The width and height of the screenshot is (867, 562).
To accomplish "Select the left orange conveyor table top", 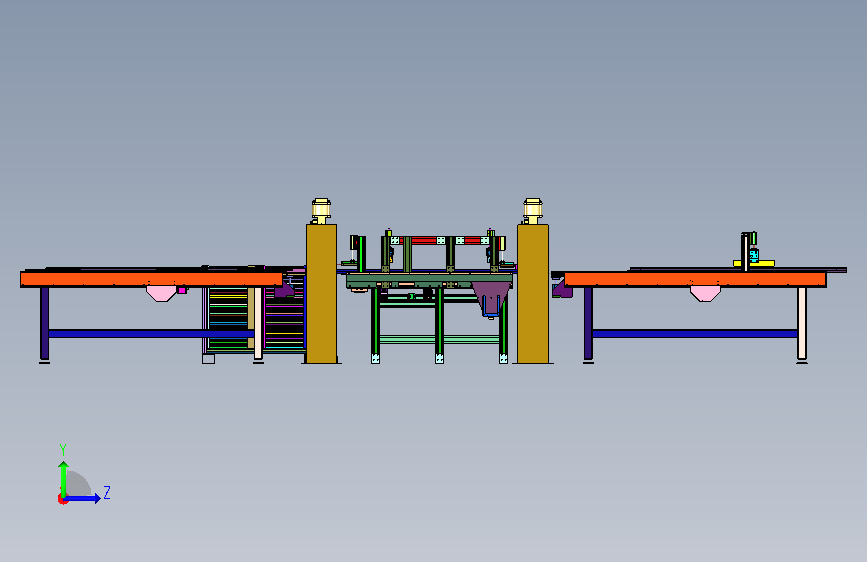I will tap(151, 279).
